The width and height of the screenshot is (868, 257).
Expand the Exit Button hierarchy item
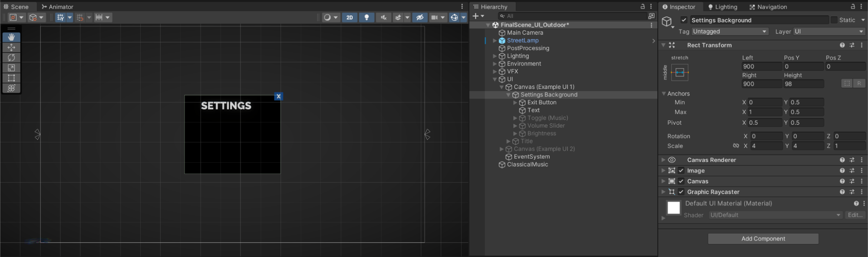(x=515, y=102)
